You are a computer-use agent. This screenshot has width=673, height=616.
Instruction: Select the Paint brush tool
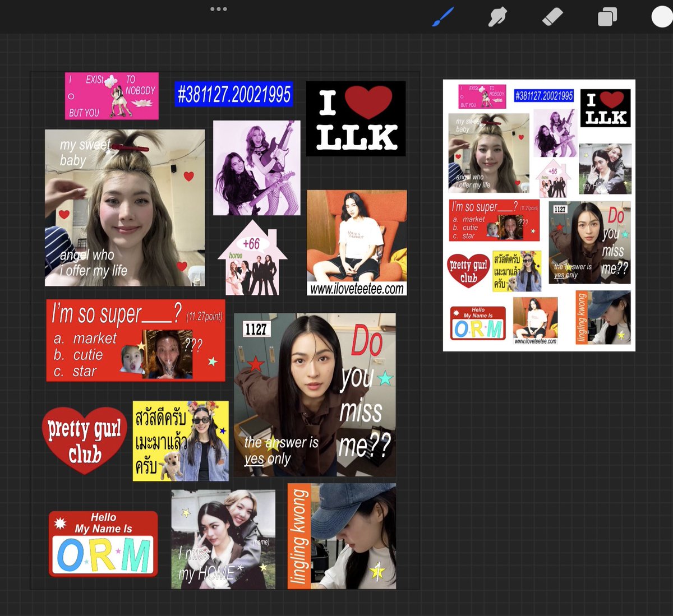pyautogui.click(x=444, y=17)
